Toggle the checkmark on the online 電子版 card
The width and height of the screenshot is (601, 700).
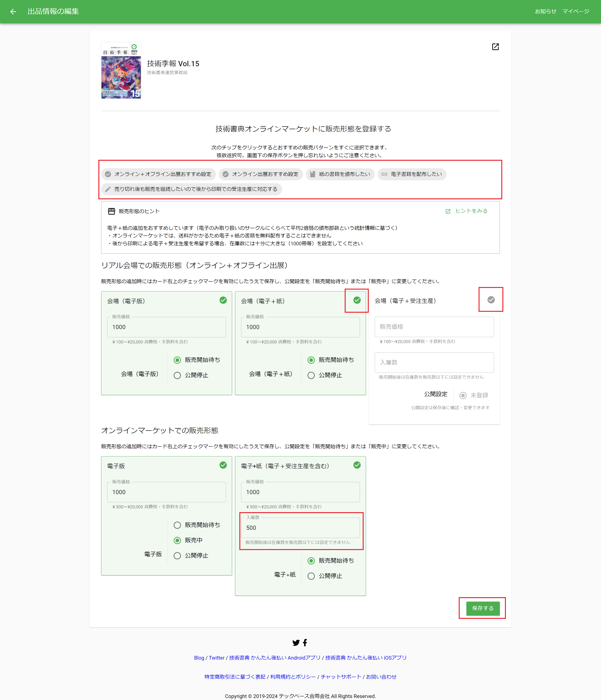point(223,465)
